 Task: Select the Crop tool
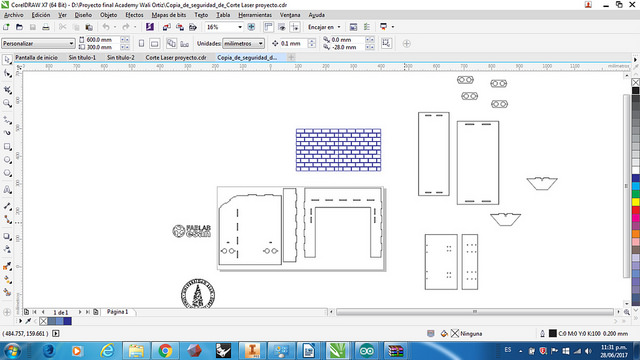(7, 90)
